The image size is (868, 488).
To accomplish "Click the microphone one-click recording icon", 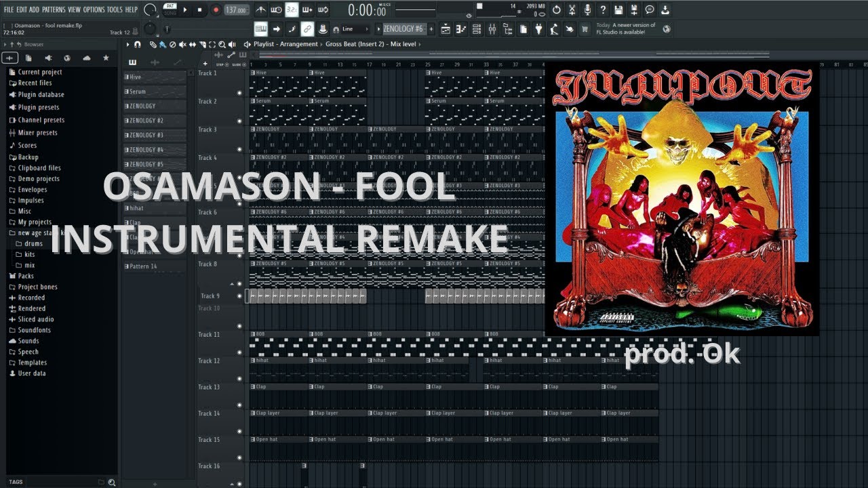I will [x=587, y=9].
